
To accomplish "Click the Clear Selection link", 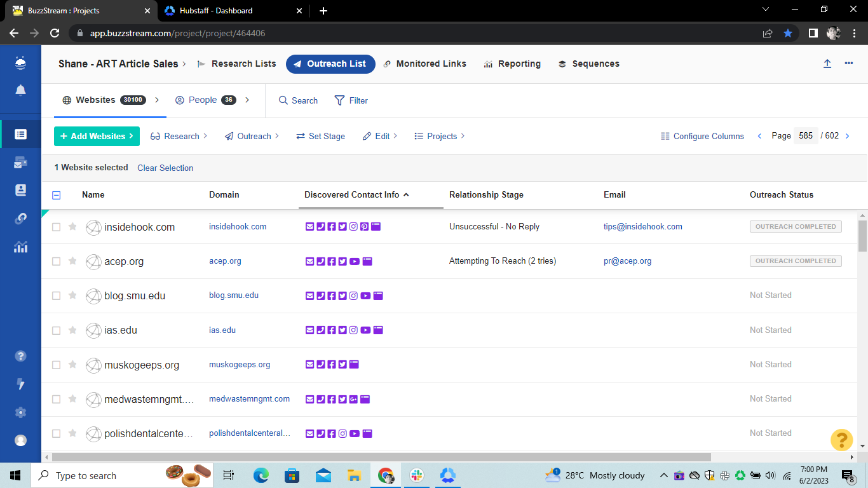I will (165, 168).
